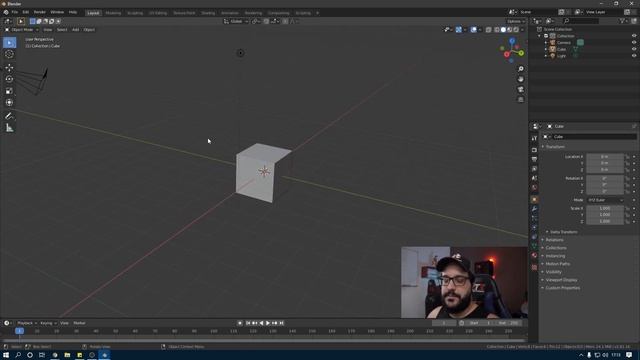This screenshot has width=640, height=360.
Task: Click the viewport pan hand icon
Action: pyautogui.click(x=520, y=79)
